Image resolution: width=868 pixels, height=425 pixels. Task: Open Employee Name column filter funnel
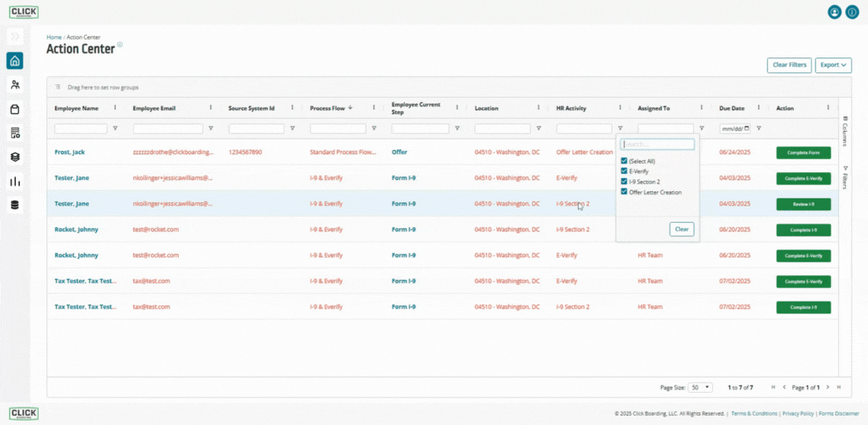tap(115, 128)
